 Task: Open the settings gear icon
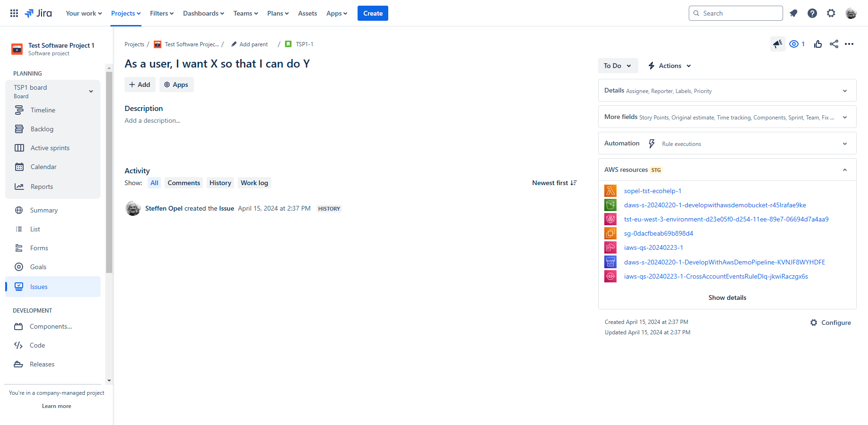831,13
